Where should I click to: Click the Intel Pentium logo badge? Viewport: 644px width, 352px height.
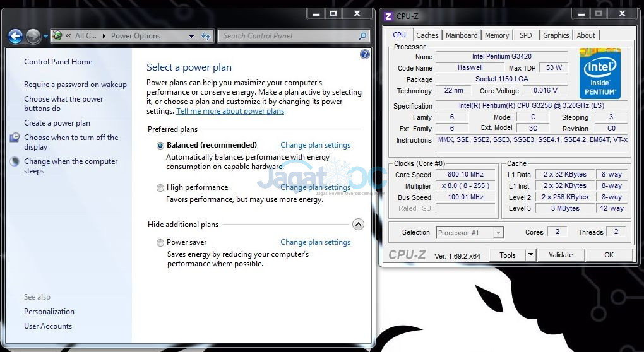coord(600,73)
